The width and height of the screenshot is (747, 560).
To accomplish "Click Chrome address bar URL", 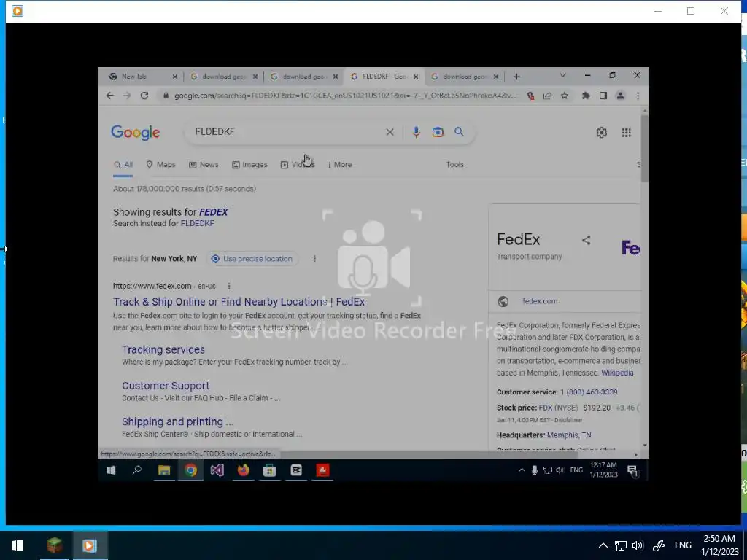I will pyautogui.click(x=344, y=96).
